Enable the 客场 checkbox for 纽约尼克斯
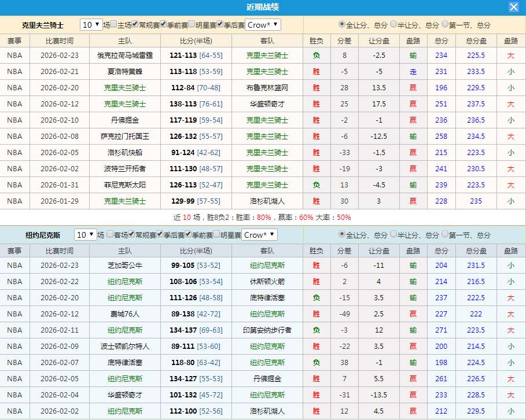Screen dimensions: 526x420 (x=109, y=235)
